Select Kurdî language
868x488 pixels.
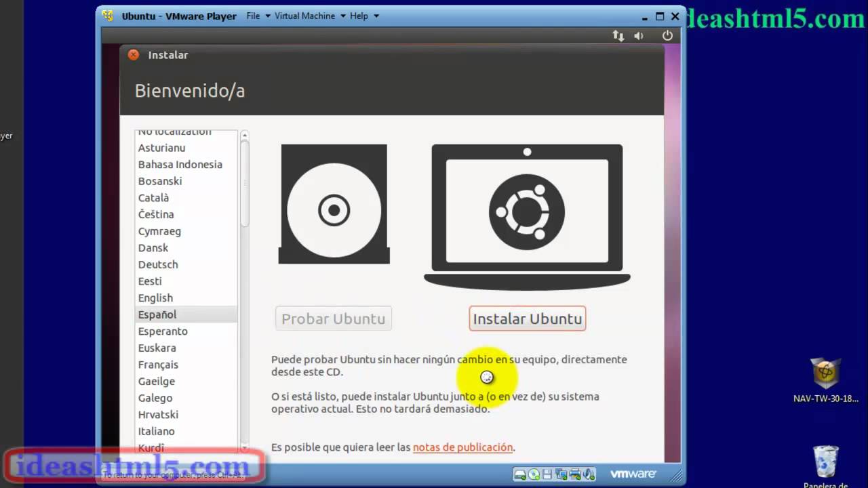pyautogui.click(x=186, y=447)
